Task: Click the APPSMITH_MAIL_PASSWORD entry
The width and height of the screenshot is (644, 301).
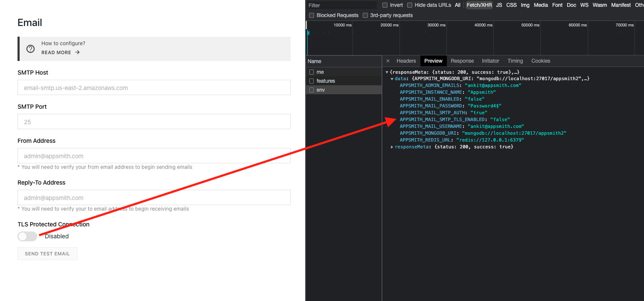Action: [451, 106]
